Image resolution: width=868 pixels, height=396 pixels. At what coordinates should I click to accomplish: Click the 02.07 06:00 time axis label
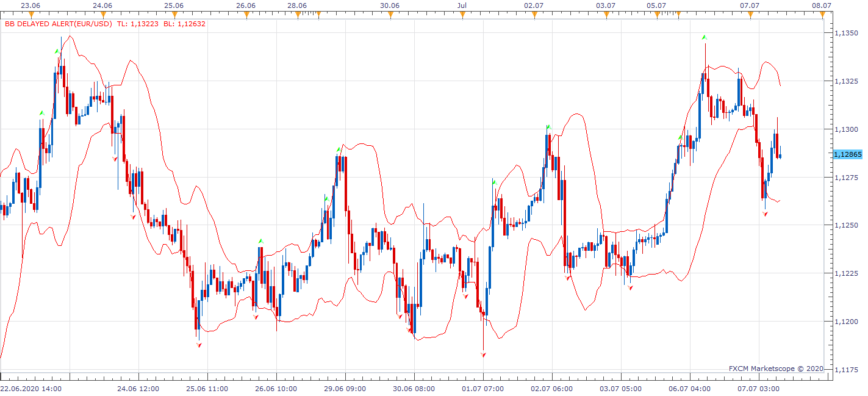[552, 389]
